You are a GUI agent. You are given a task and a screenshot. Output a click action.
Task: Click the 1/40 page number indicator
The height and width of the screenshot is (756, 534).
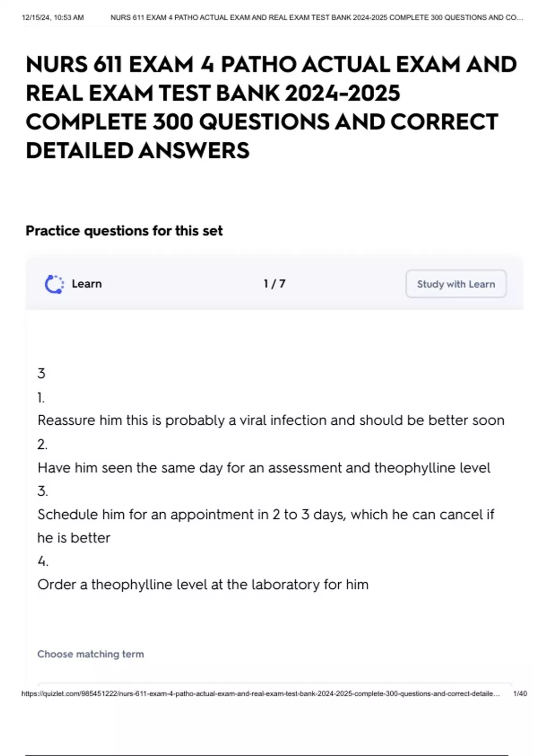520,694
